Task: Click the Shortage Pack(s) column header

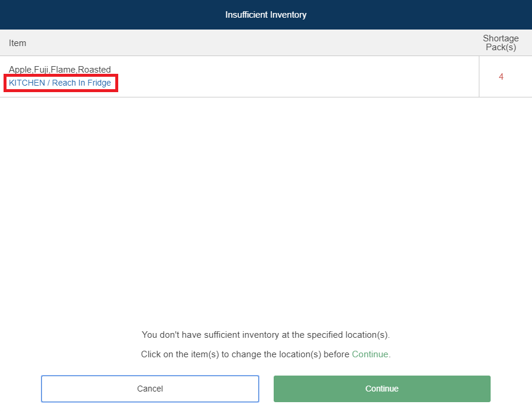Action: pos(501,43)
